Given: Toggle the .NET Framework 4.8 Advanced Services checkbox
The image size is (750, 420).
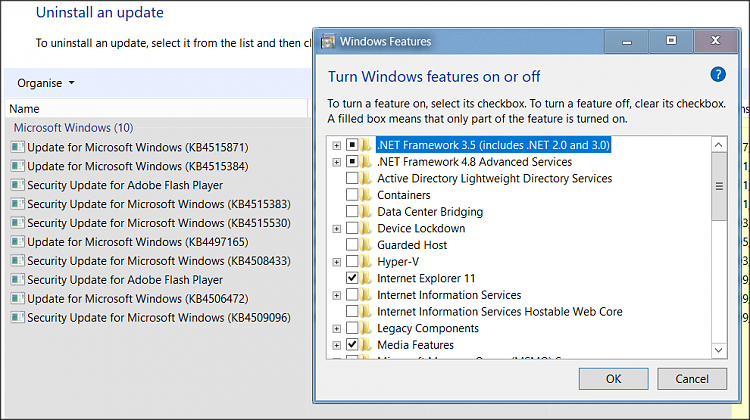Looking at the screenshot, I should [352, 161].
